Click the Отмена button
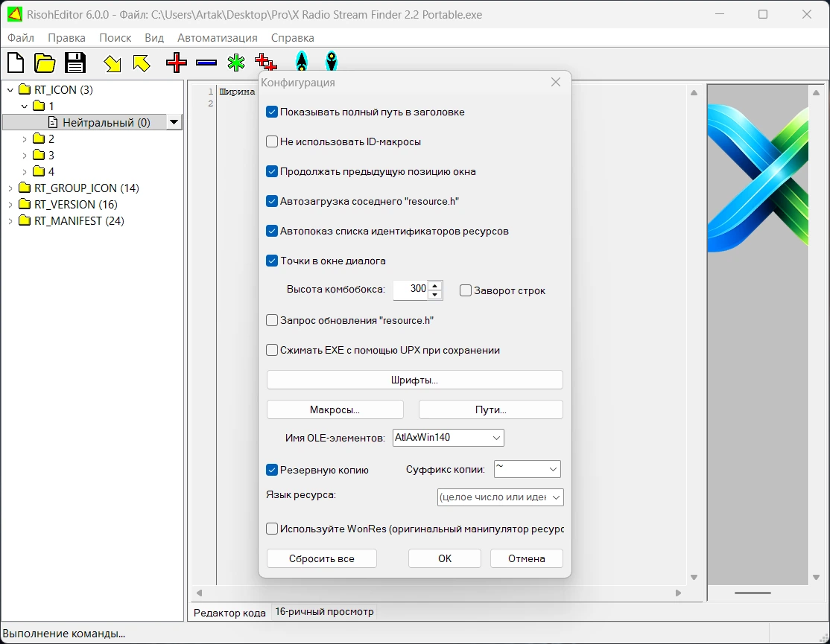 pos(526,558)
